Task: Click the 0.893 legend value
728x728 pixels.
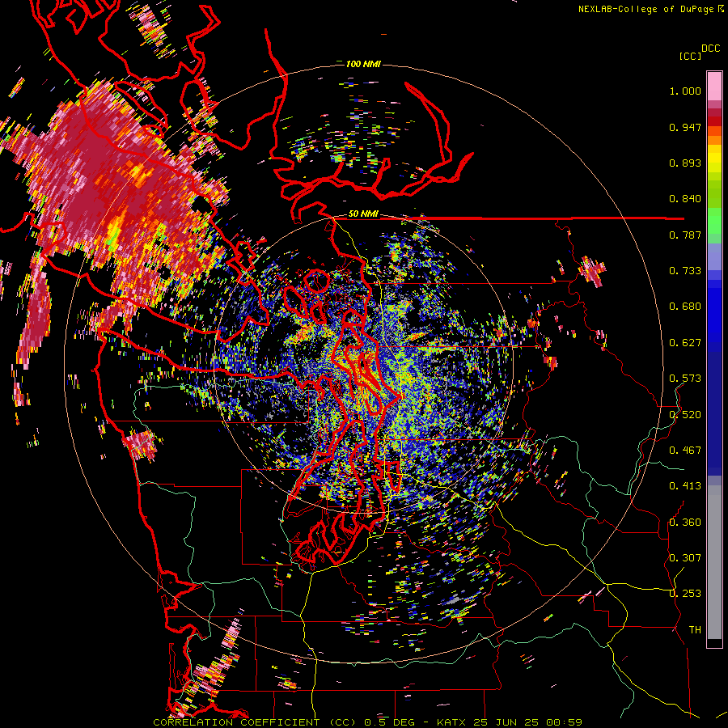Action: point(685,163)
